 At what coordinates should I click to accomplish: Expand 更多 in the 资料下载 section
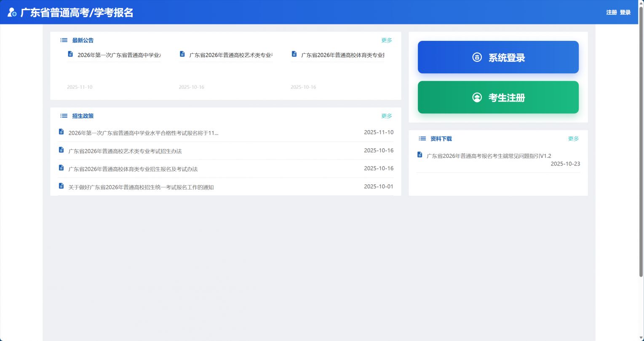click(573, 139)
